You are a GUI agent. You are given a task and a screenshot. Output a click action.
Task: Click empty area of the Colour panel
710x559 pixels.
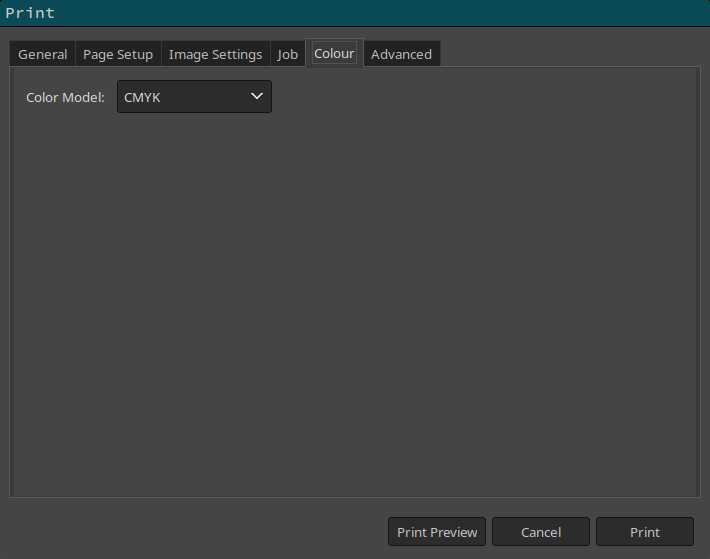pyautogui.click(x=355, y=300)
